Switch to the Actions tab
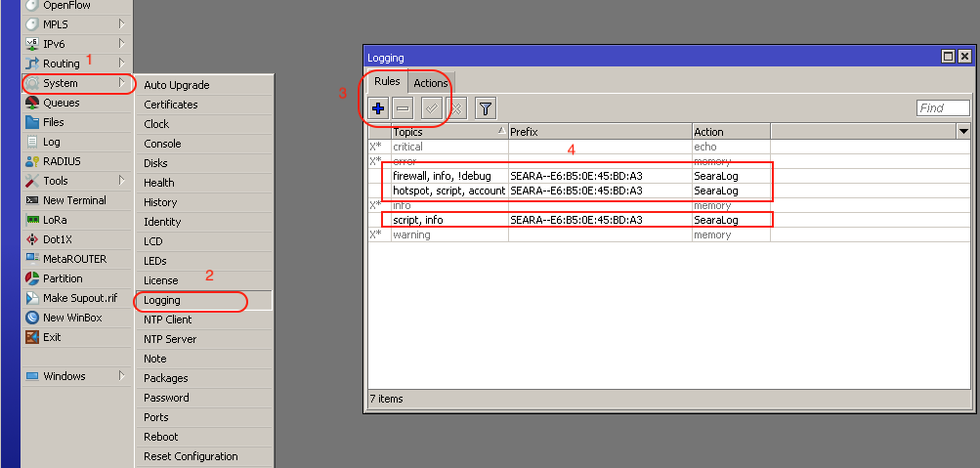980x468 pixels. click(x=430, y=83)
